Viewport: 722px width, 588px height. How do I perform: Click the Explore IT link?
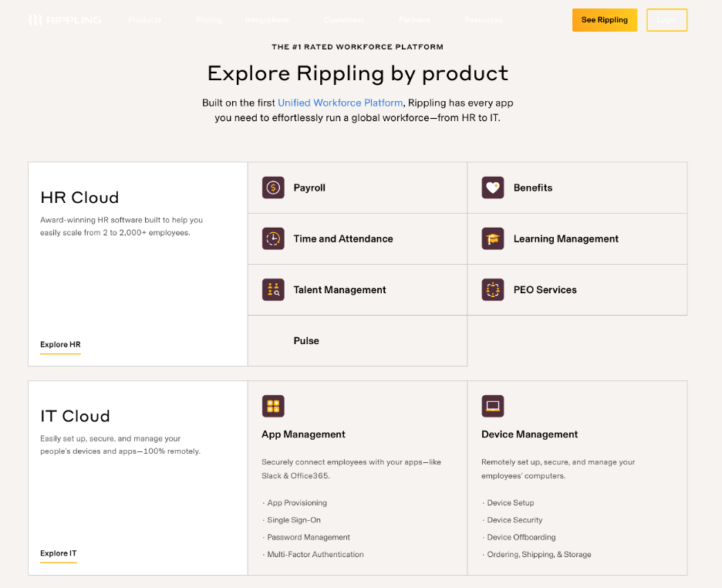click(x=59, y=553)
